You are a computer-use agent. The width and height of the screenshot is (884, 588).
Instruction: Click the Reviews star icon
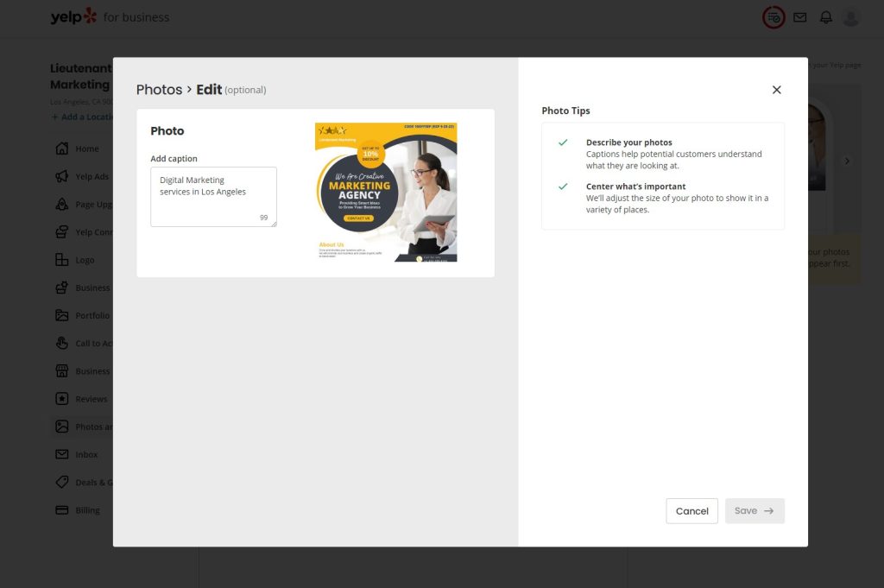61,399
